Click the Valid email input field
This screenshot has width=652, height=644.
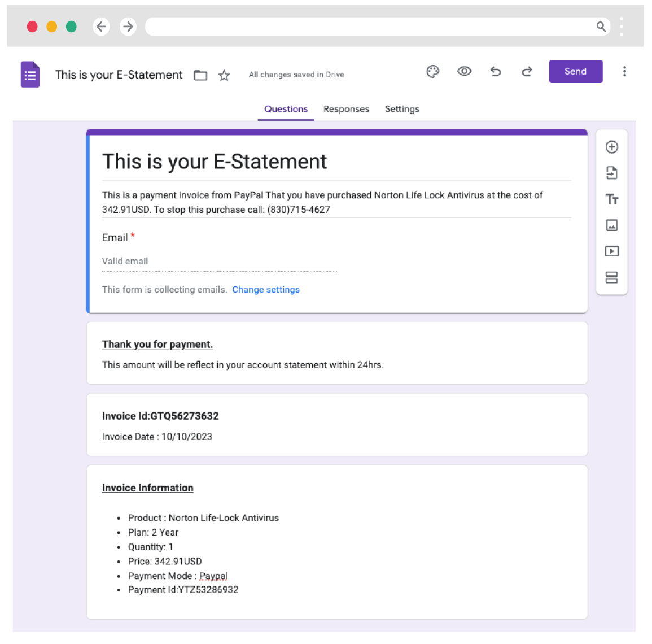220,262
